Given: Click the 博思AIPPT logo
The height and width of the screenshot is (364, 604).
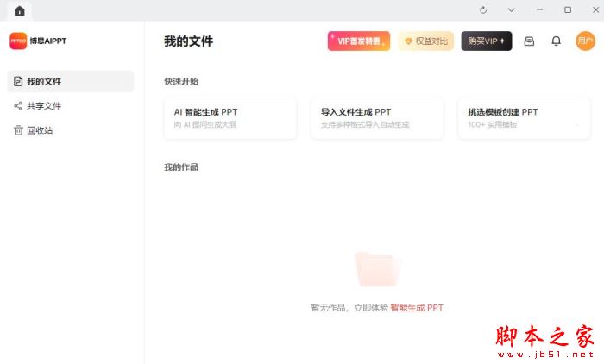Looking at the screenshot, I should pyautogui.click(x=18, y=41).
